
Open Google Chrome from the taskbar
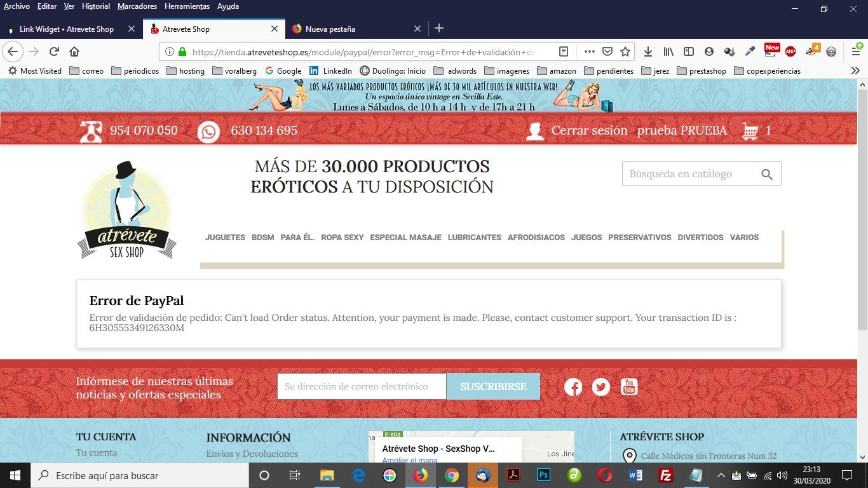pos(452,475)
